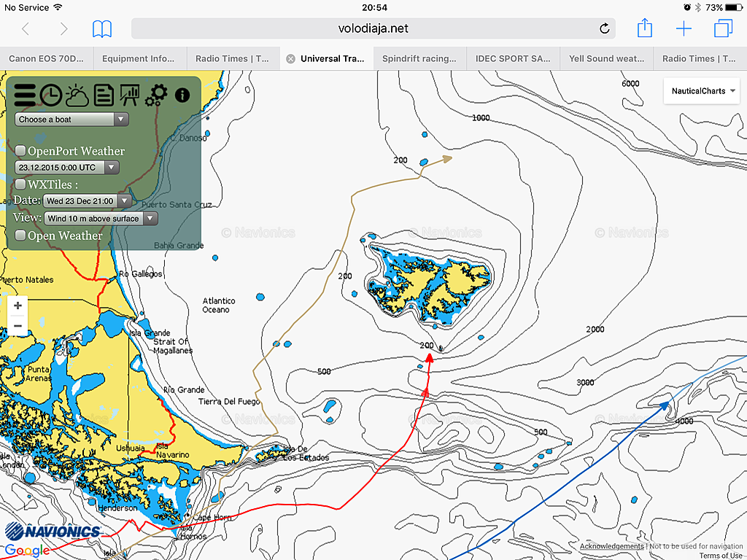Switch to the Yell Sound weat... tab
Image resolution: width=747 pixels, height=560 pixels.
click(606, 58)
